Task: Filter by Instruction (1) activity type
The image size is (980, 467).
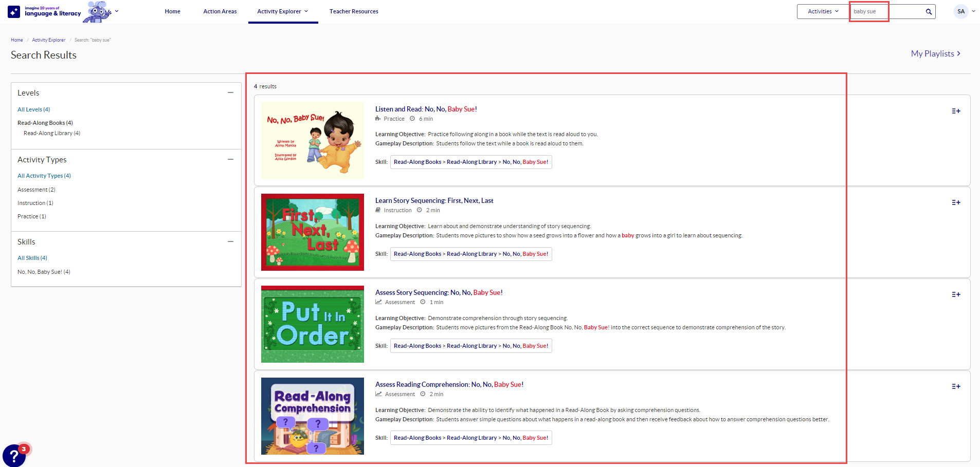Action: 35,203
